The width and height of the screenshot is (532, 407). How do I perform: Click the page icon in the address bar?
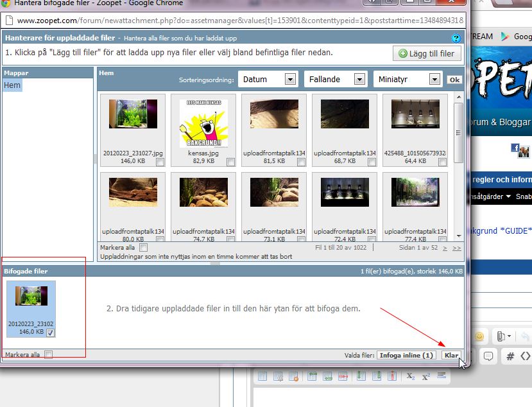9,21
